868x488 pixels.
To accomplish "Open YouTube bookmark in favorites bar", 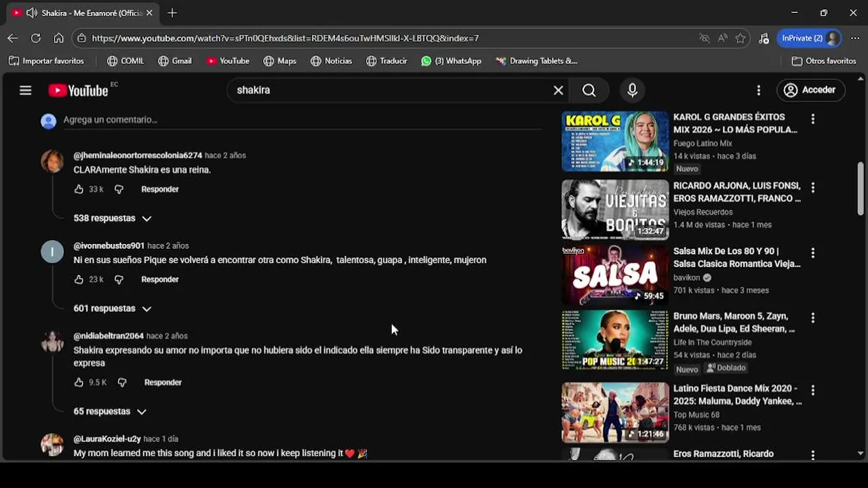I will click(228, 61).
